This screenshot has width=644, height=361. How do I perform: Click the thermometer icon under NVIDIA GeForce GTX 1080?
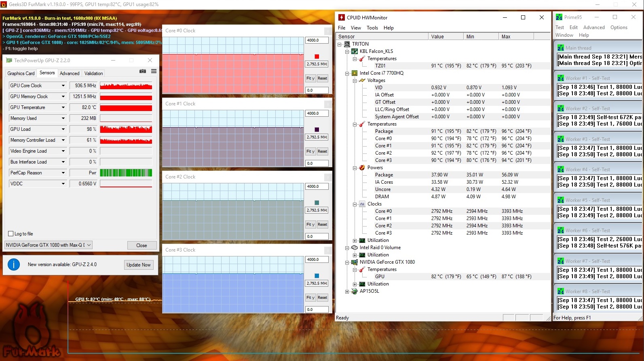point(362,269)
